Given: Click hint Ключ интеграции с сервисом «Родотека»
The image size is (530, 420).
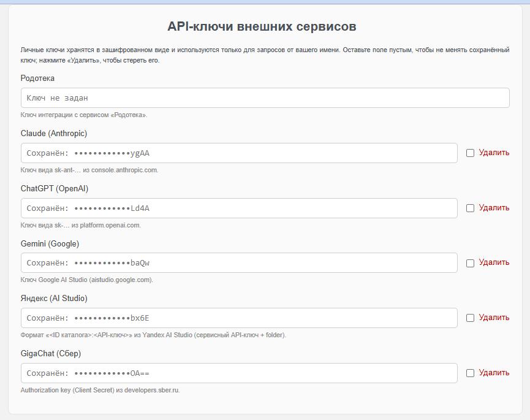Looking at the screenshot, I should point(84,115).
